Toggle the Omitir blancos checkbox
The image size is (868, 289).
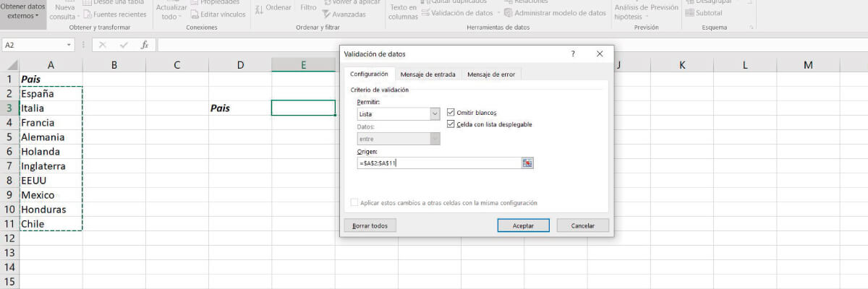(452, 113)
